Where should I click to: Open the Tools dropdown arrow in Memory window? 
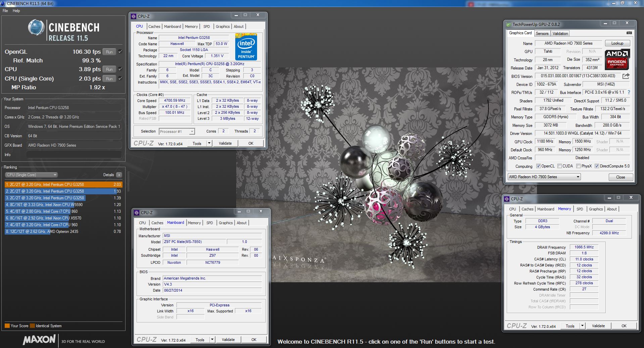click(582, 326)
